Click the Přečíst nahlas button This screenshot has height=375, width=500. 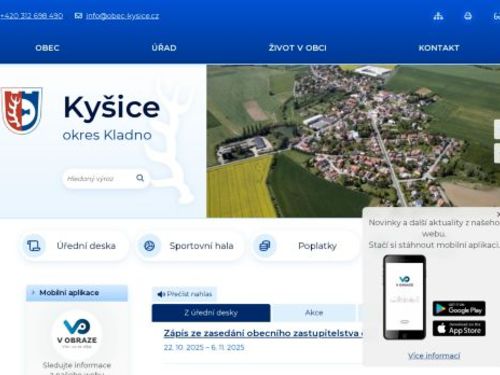[184, 294]
